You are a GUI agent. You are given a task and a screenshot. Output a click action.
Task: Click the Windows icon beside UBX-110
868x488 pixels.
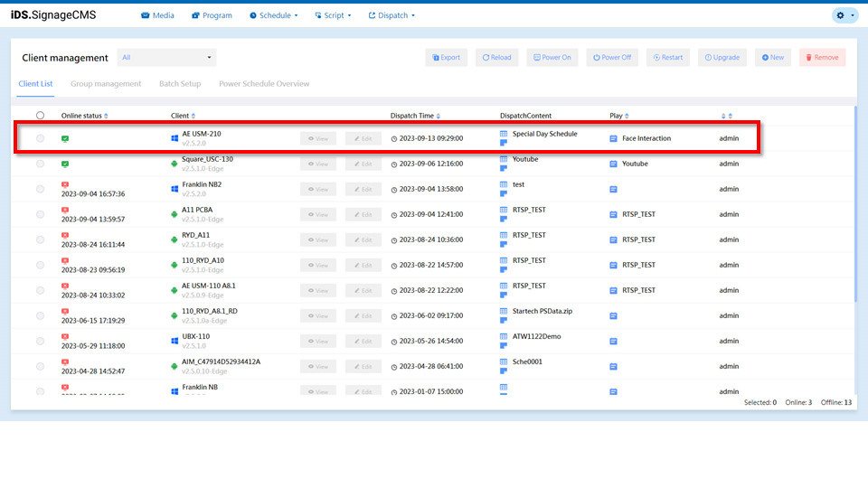click(x=175, y=341)
